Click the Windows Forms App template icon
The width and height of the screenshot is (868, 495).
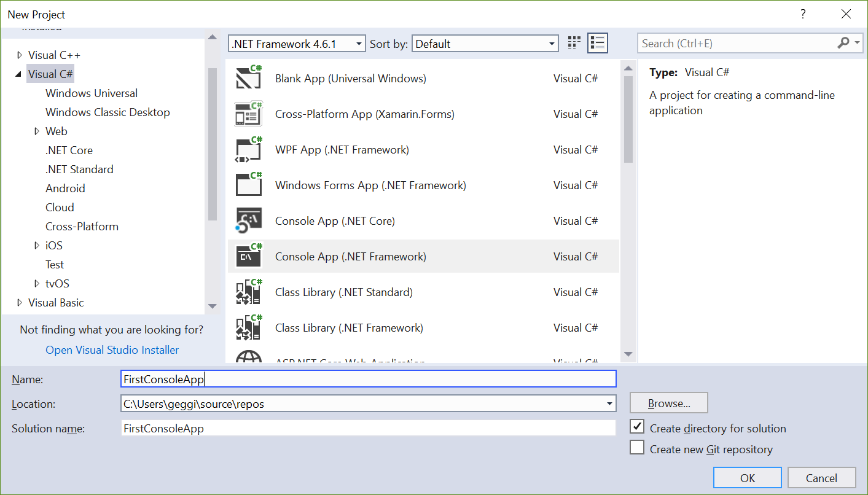pos(249,185)
